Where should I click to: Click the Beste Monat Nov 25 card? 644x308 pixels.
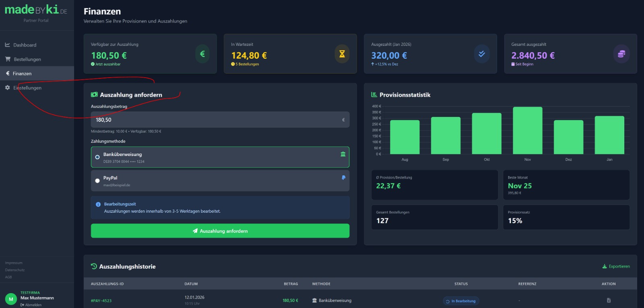566,185
